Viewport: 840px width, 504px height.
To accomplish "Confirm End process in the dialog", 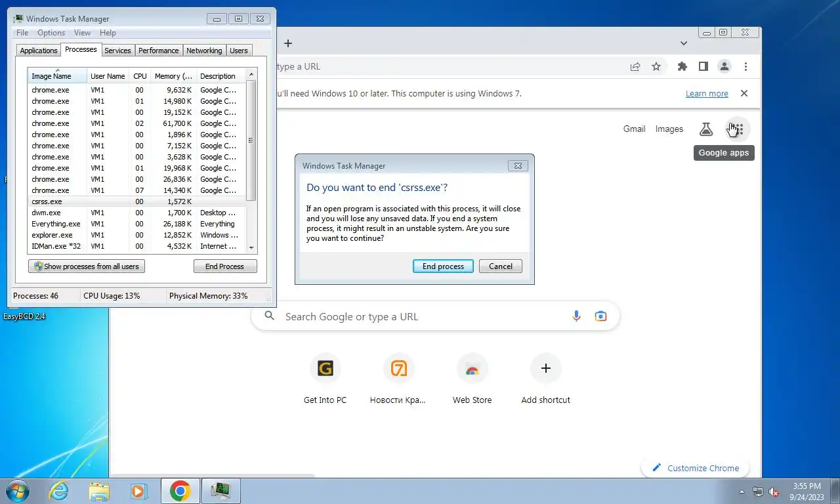I will point(443,266).
